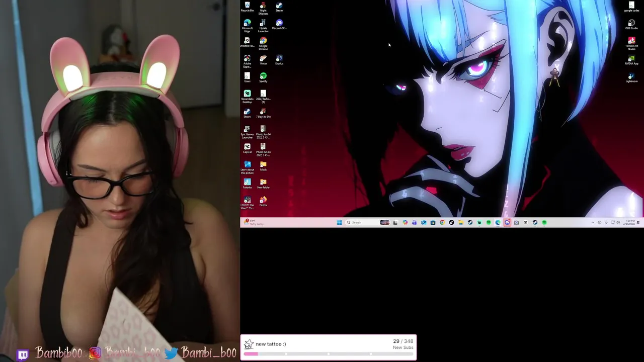
Task: Open the Recycle Bin desktop icon
Action: tap(247, 7)
